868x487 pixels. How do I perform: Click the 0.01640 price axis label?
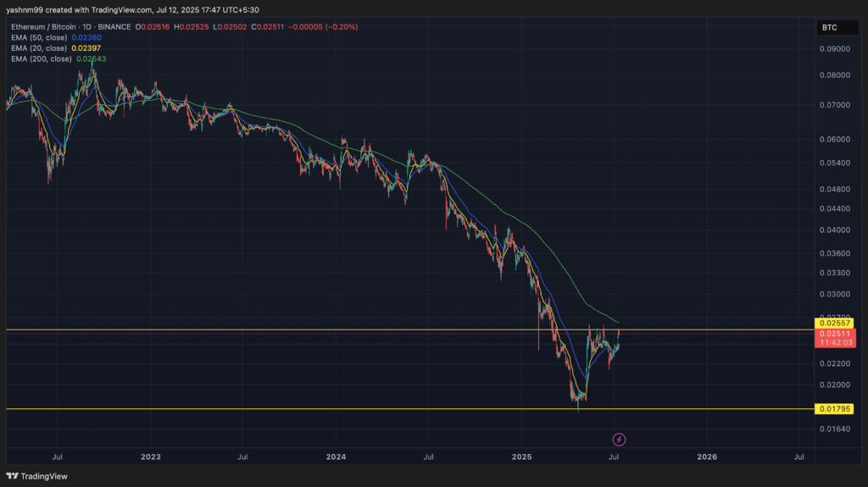[835, 429]
